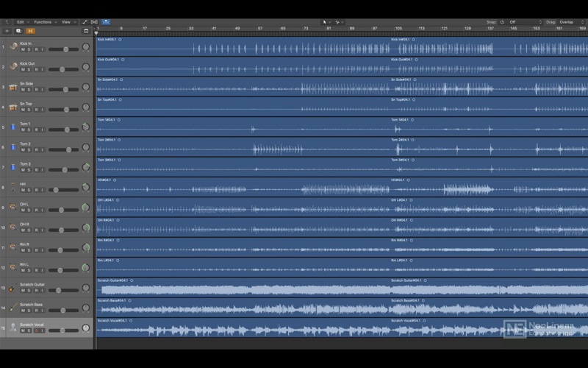Image resolution: width=588 pixels, height=368 pixels.
Task: Click the Tom 3 track icon
Action: click(13, 167)
